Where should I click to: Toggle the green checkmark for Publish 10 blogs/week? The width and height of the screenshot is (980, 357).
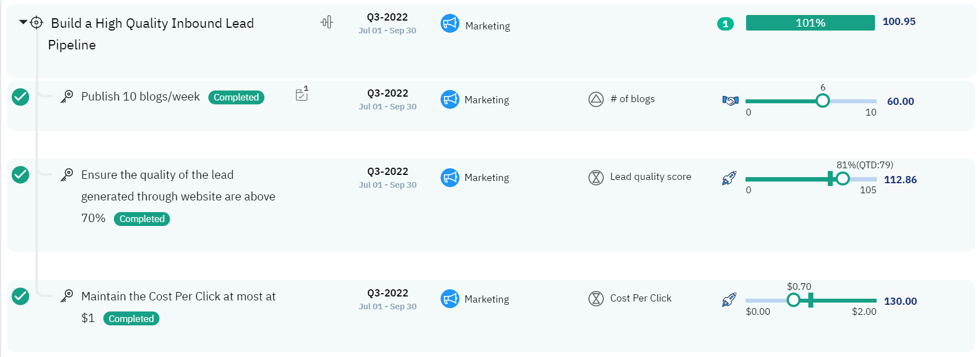pos(21,97)
